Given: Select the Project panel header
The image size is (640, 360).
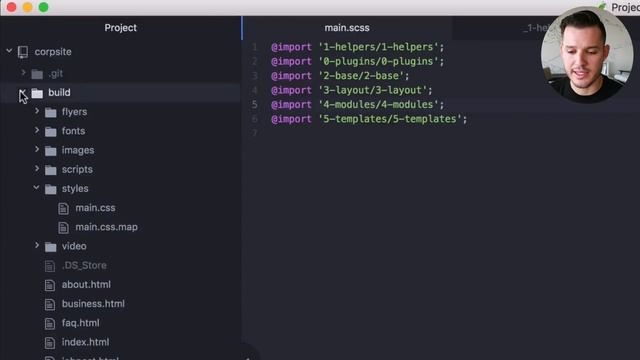Looking at the screenshot, I should [x=120, y=28].
